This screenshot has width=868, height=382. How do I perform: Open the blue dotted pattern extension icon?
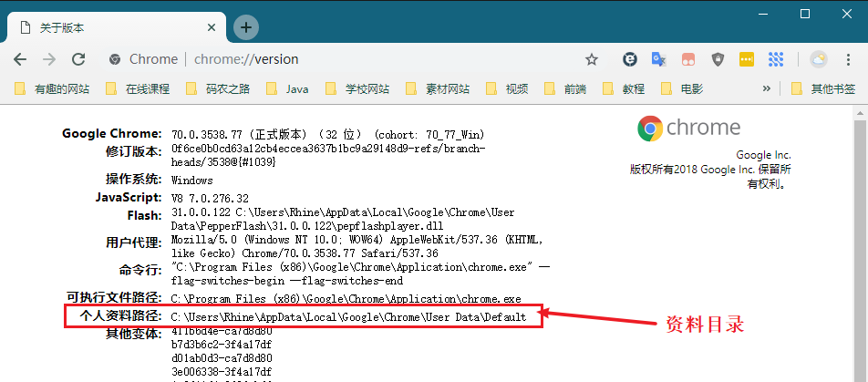[776, 59]
